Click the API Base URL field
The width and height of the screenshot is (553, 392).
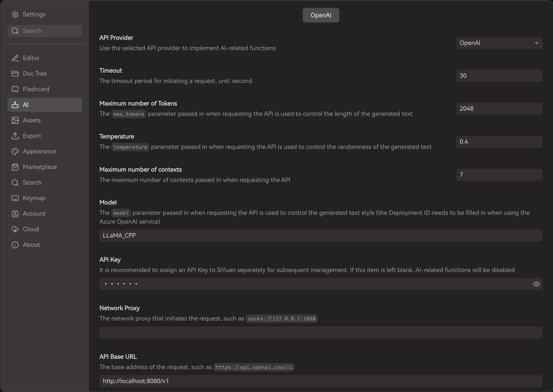(321, 381)
